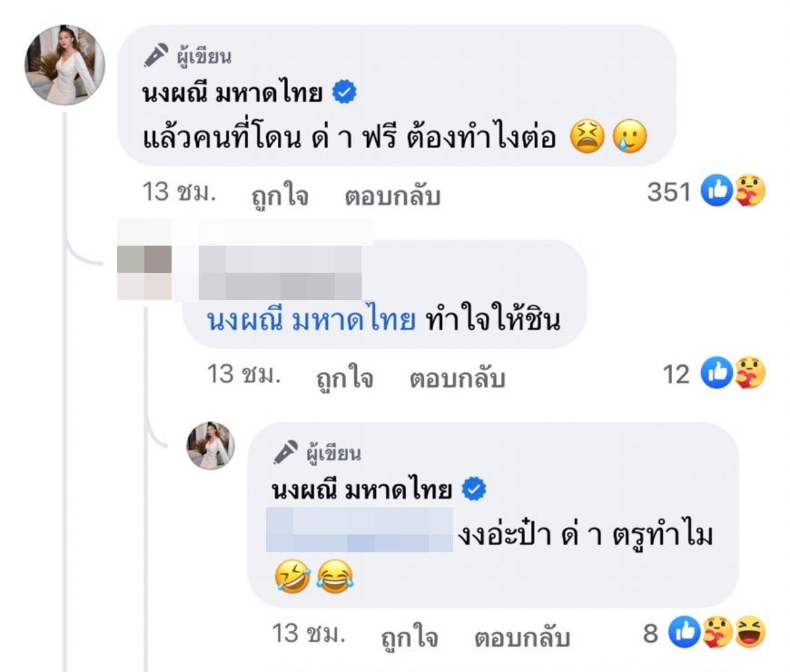Click the like reaction icon beside 12
Image resolution: width=790 pixels, height=672 pixels.
(x=716, y=373)
